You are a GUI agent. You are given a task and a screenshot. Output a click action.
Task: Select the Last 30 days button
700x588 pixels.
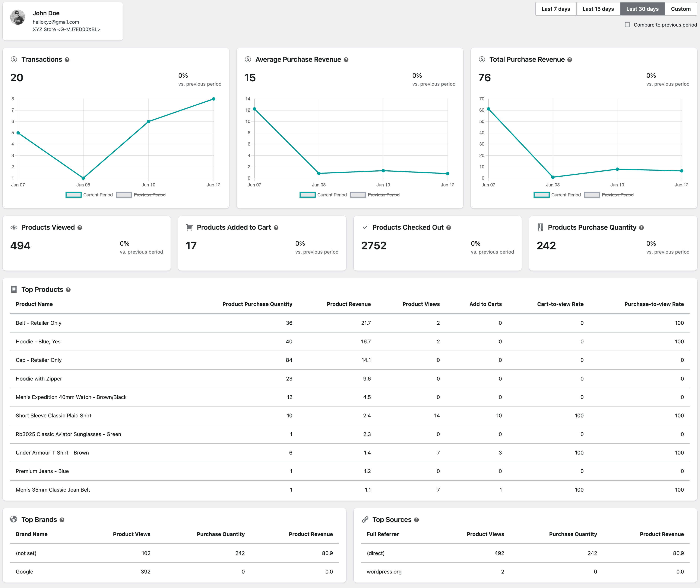tap(642, 9)
